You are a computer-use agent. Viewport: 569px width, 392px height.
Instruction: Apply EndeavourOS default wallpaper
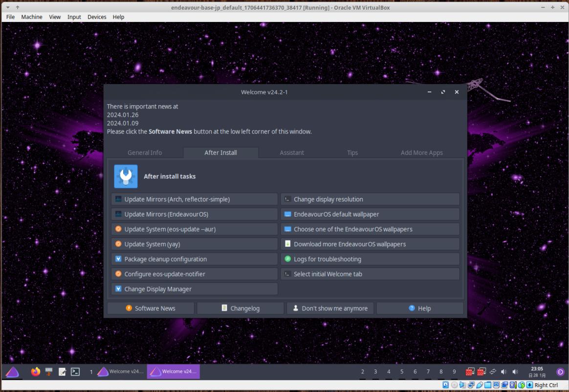[x=370, y=214]
